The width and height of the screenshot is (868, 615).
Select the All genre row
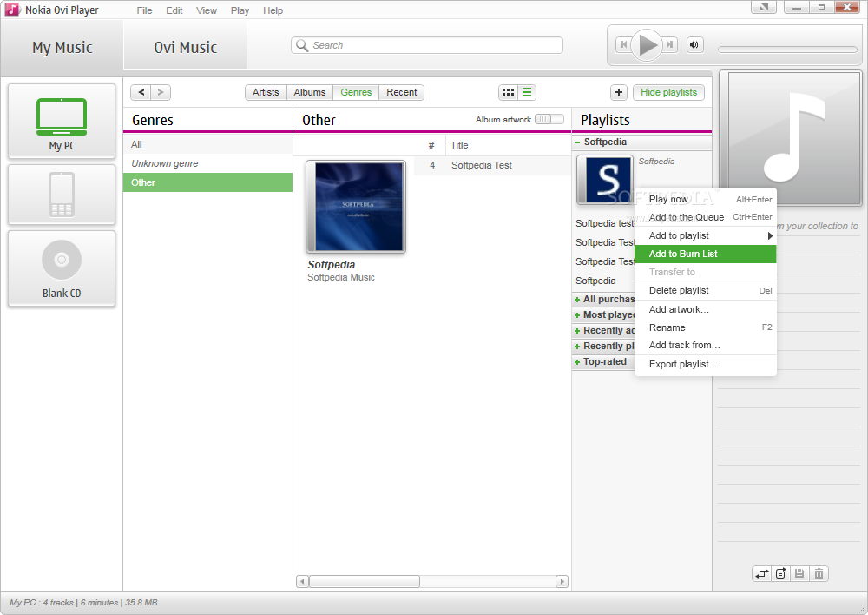point(207,144)
